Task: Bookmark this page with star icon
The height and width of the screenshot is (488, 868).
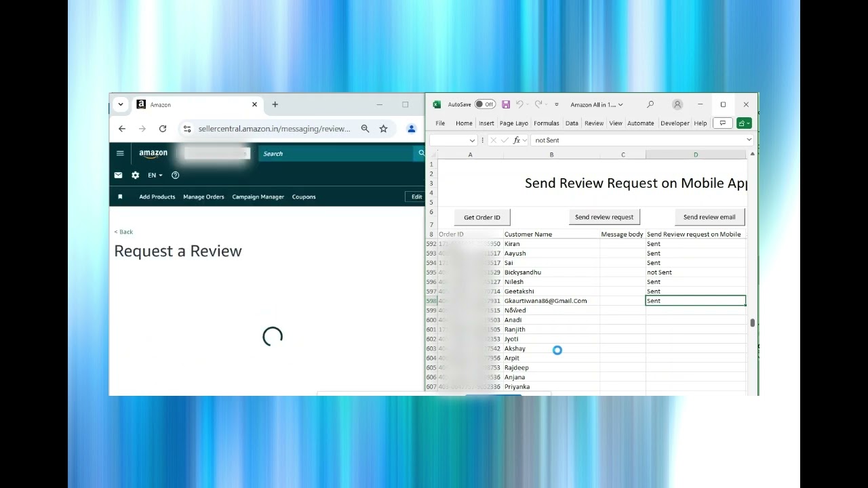Action: 383,129
